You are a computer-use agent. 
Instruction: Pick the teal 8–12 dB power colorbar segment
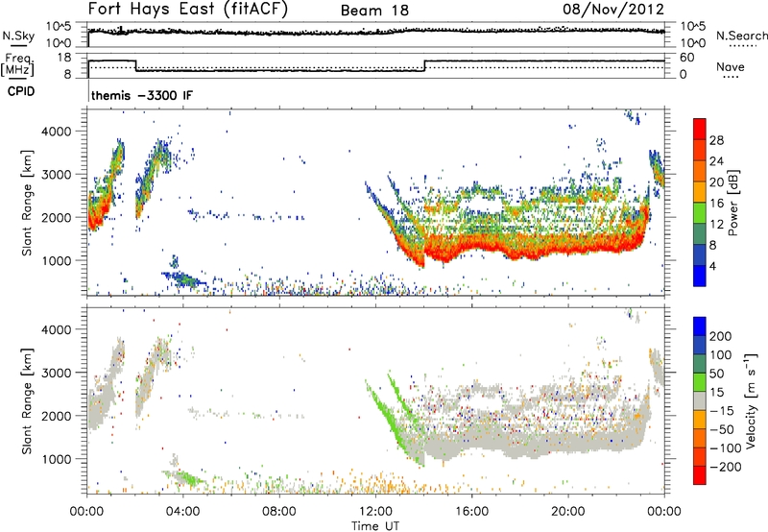pyautogui.click(x=700, y=234)
